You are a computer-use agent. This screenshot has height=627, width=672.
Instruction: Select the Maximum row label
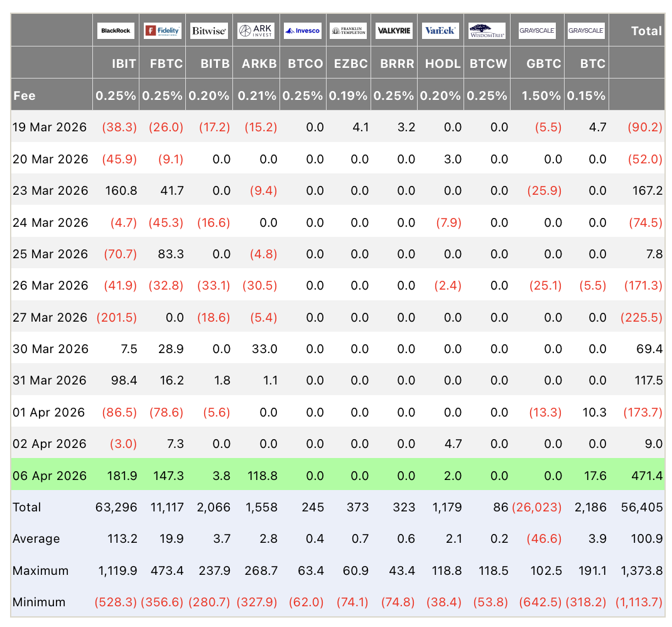[41, 570]
